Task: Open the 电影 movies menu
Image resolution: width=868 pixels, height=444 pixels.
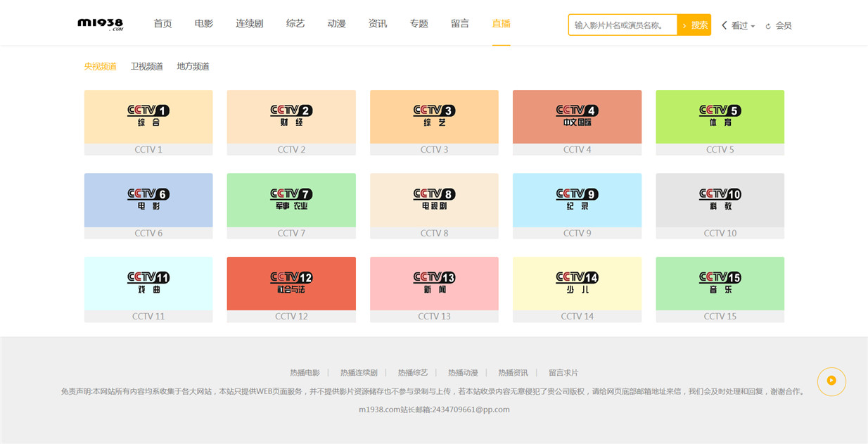Action: [204, 23]
